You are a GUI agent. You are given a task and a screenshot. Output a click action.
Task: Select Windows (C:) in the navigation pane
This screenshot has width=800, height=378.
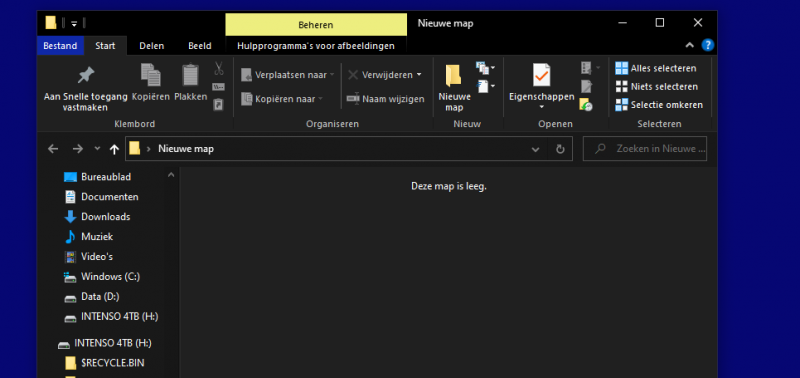(x=110, y=276)
